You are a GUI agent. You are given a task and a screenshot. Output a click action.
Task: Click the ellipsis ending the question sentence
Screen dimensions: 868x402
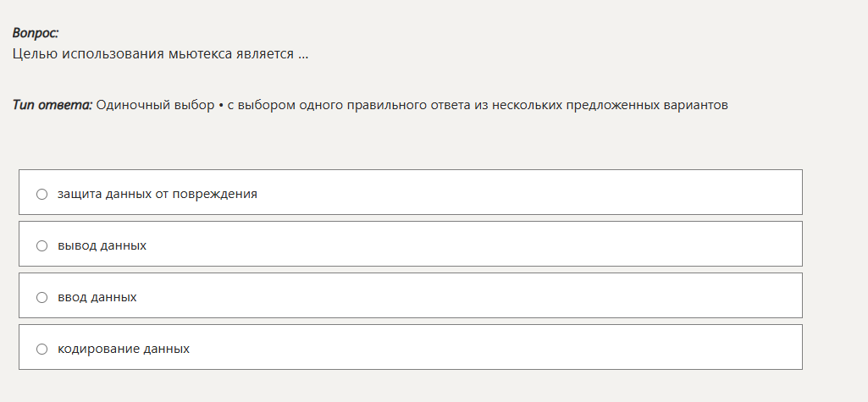[x=303, y=54]
